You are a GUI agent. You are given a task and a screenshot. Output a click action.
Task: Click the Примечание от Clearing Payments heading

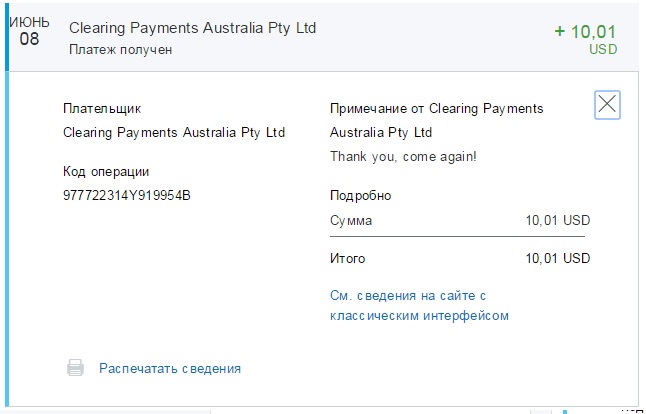click(436, 109)
